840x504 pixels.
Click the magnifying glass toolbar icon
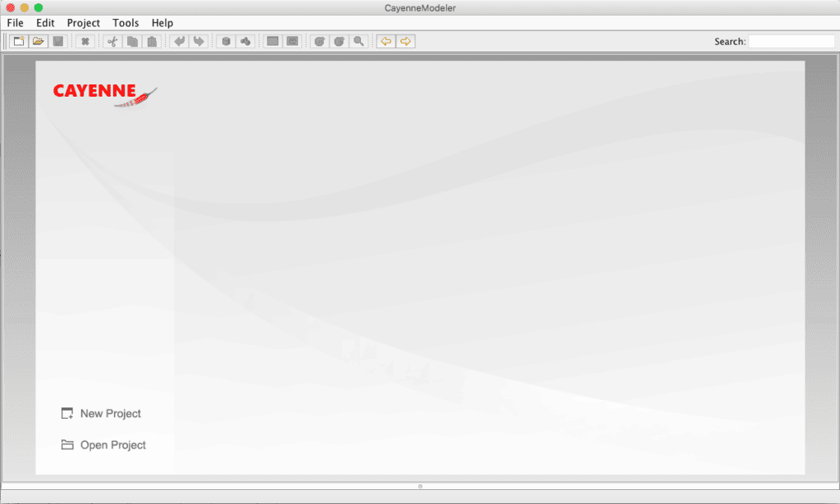[358, 41]
